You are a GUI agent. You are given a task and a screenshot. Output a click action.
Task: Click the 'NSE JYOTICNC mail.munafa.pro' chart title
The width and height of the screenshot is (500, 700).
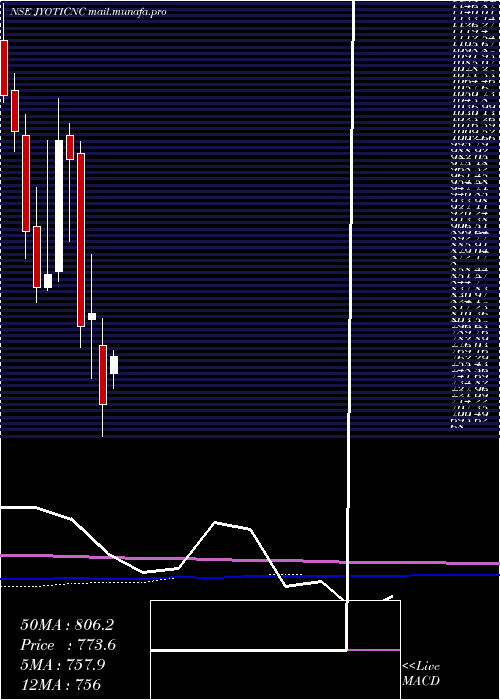coord(88,12)
